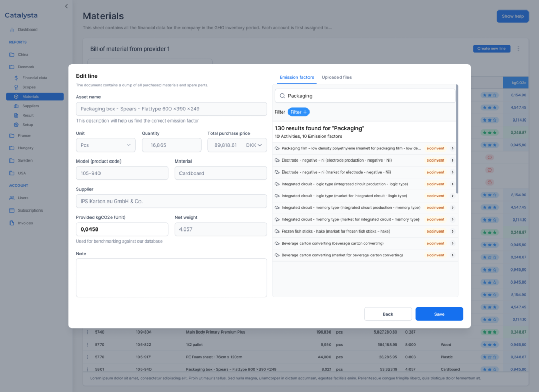Open the Unit Pcs dropdown
539x392 pixels.
pyautogui.click(x=106, y=145)
